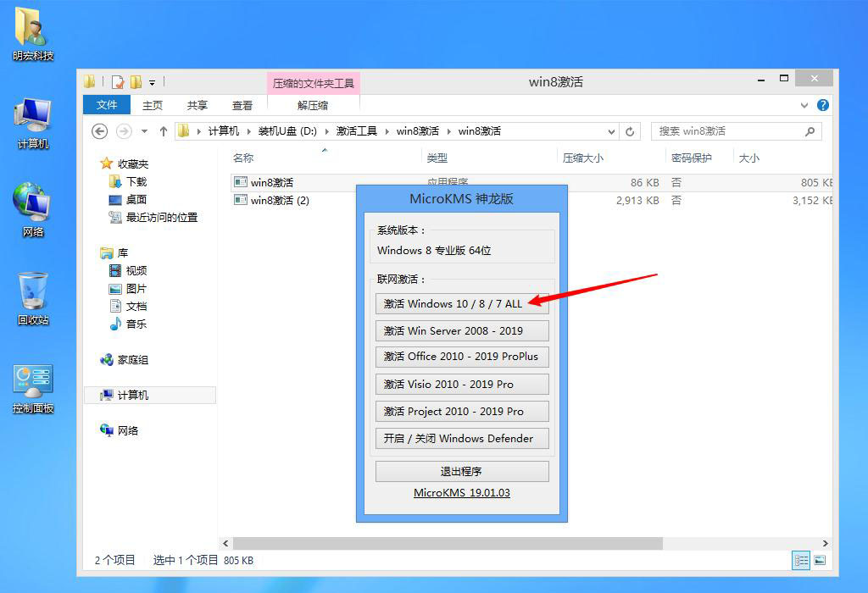Click the 装机U盘 (D:) breadcrumb segment
868x593 pixels.
coord(288,131)
